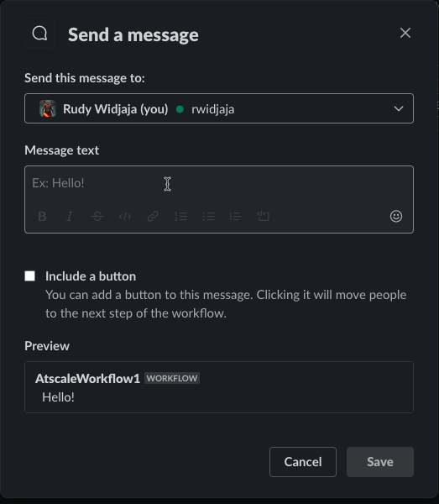
Task: Cancel the Send a message dialog
Action: 303,462
